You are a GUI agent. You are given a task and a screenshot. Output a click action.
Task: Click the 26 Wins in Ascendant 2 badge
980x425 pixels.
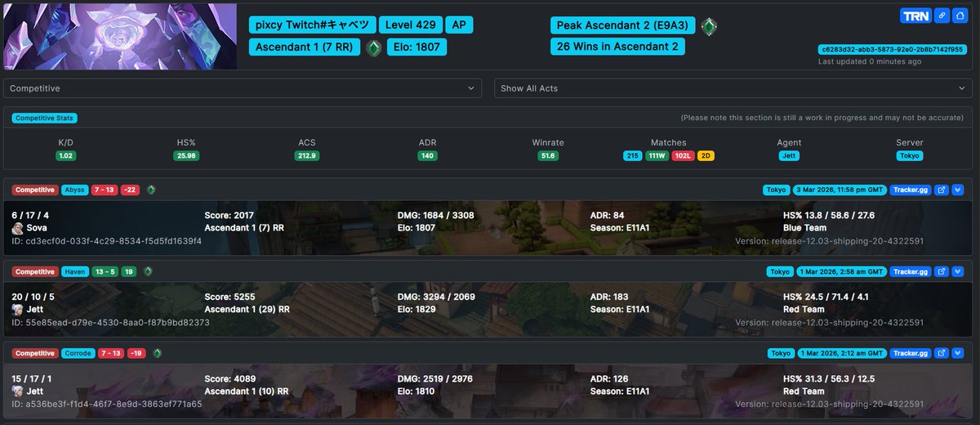(617, 47)
